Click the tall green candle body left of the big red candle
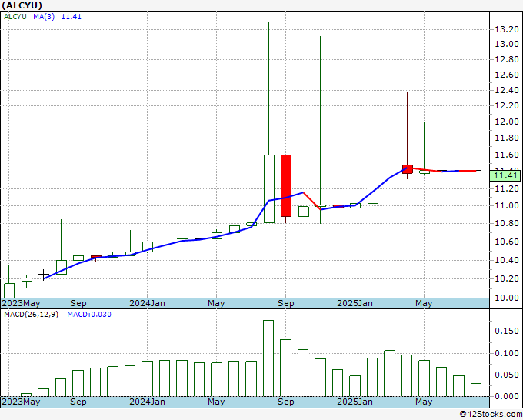Screen dimensions: 523x420 [269, 188]
